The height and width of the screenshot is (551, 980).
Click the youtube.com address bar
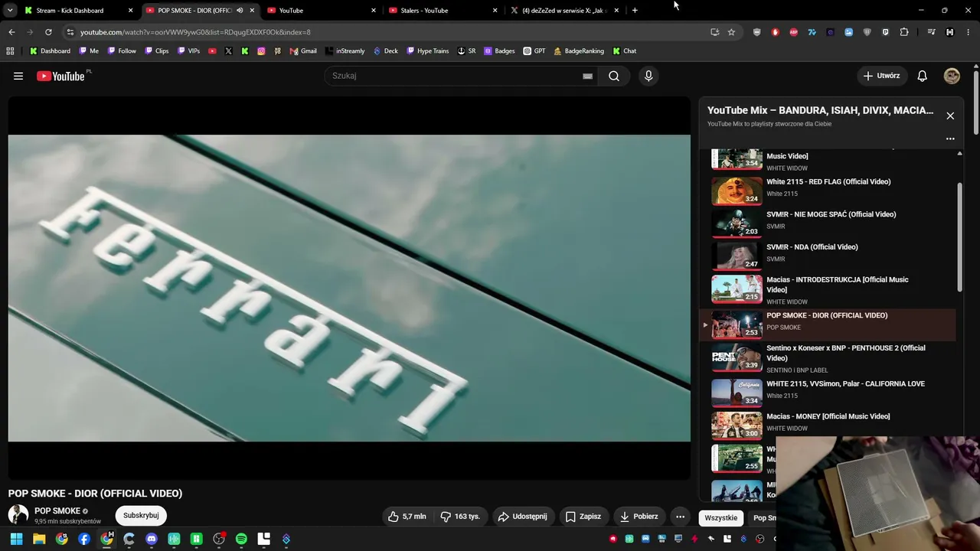[x=390, y=32]
